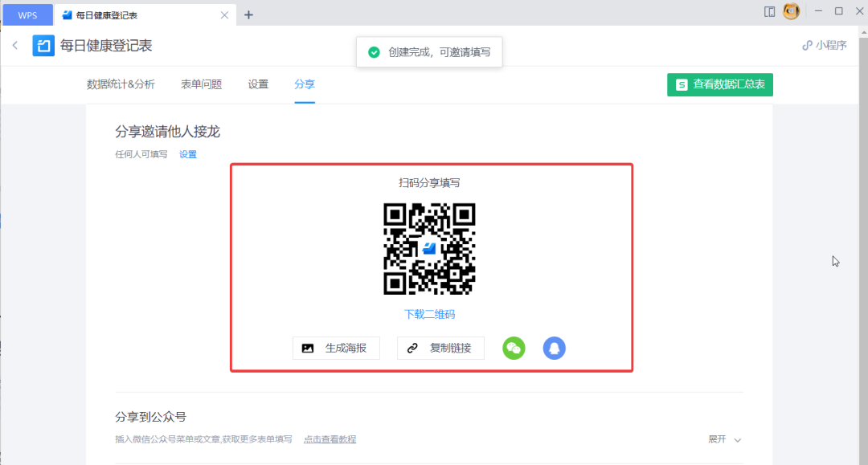Share the form via the blue QQ icon
Screen dimensions: 868x465
pos(554,348)
